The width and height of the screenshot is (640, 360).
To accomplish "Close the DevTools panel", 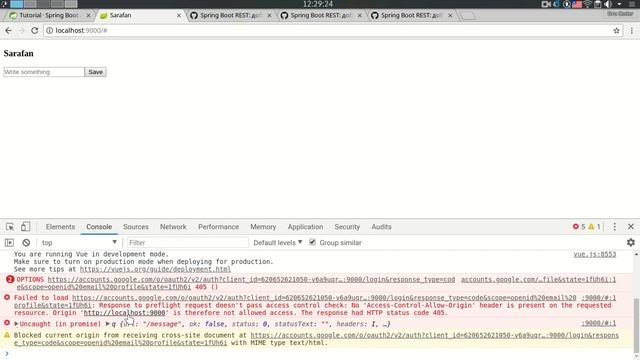I will 631,227.
